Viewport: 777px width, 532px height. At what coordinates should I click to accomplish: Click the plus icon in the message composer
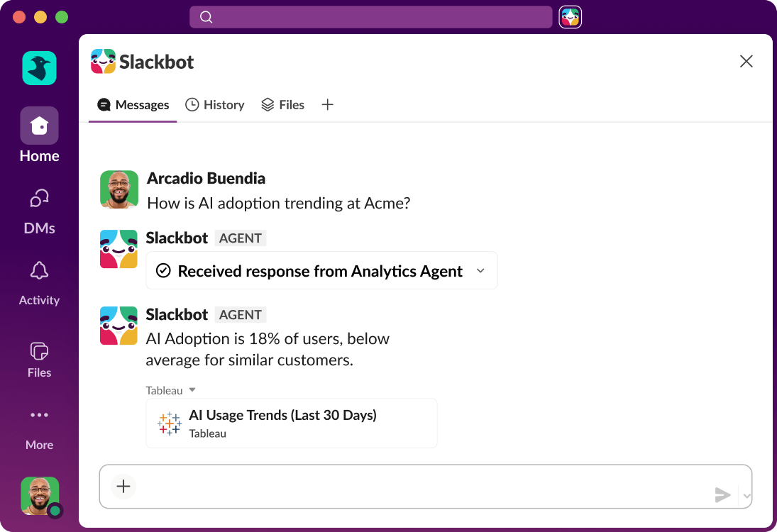pos(123,487)
